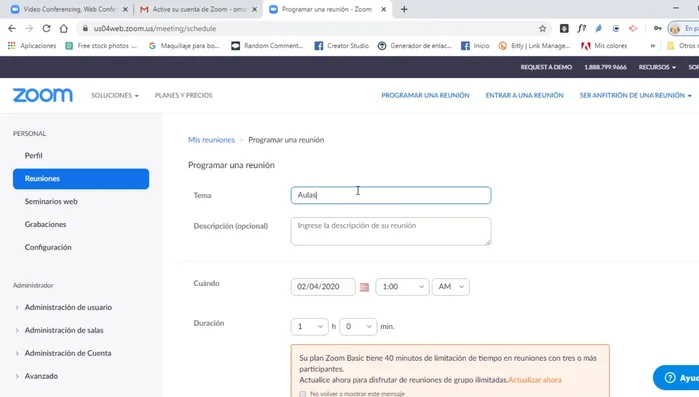Click the browser address bar URL

155,29
